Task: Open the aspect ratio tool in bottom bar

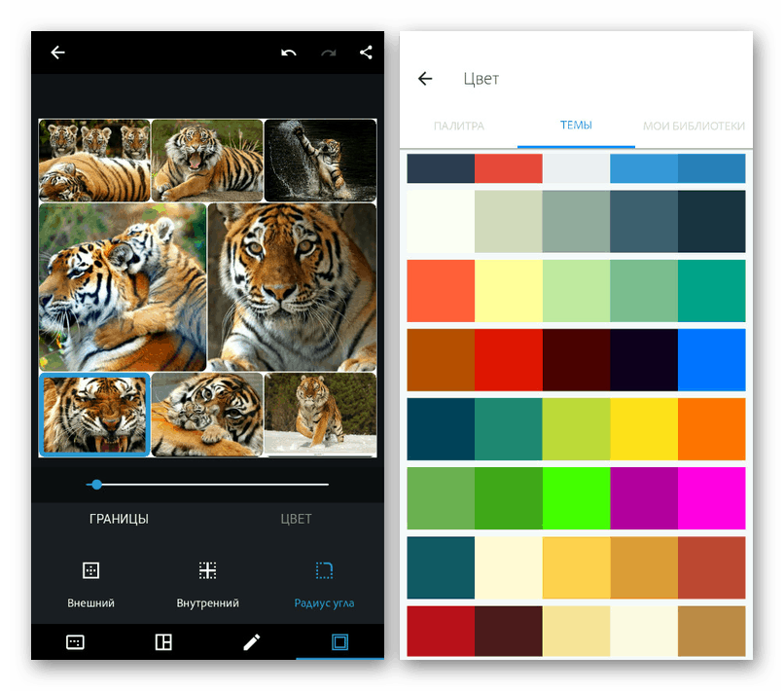Action: click(75, 642)
